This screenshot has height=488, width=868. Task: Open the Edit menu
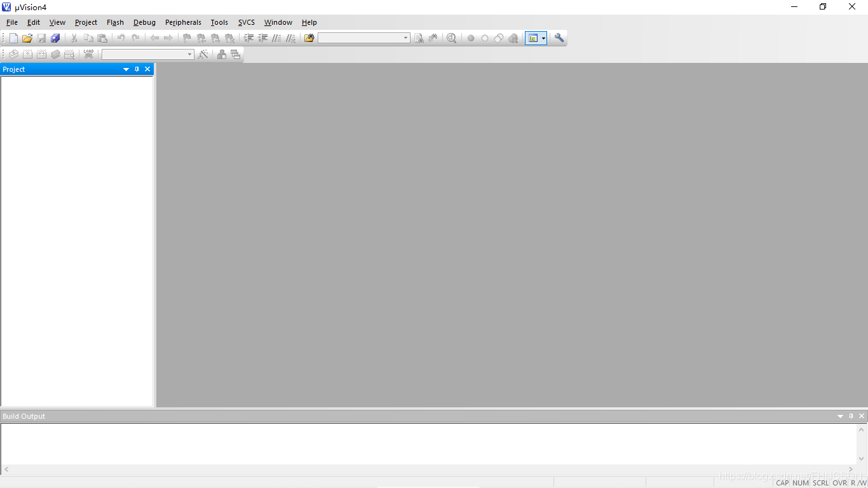coord(34,22)
